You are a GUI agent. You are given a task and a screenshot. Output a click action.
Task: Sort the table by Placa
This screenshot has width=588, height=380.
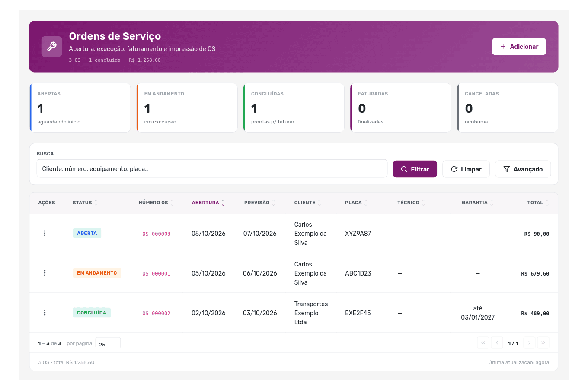point(356,203)
